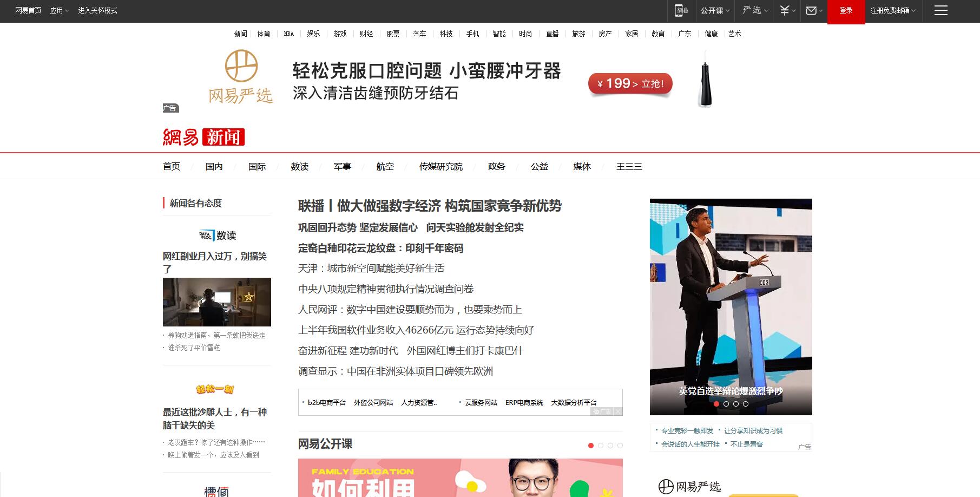Open the 传媒研究院 tab

441,166
